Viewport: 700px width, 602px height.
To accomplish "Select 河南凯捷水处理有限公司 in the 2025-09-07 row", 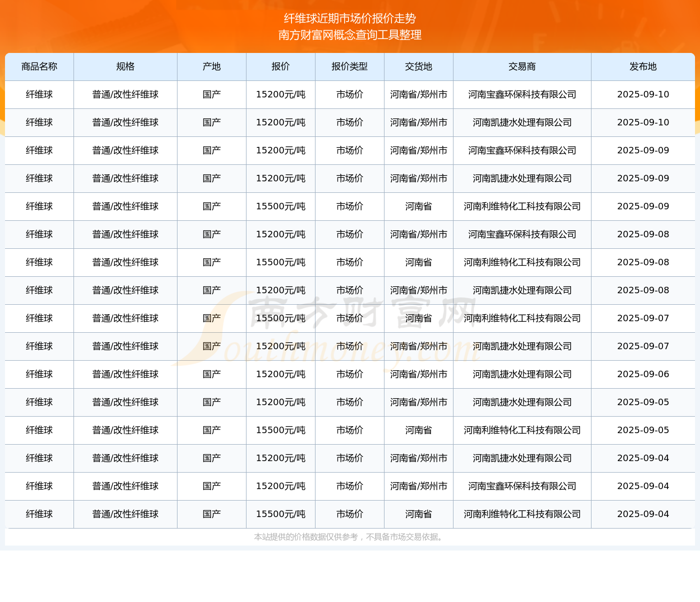I will (x=522, y=346).
